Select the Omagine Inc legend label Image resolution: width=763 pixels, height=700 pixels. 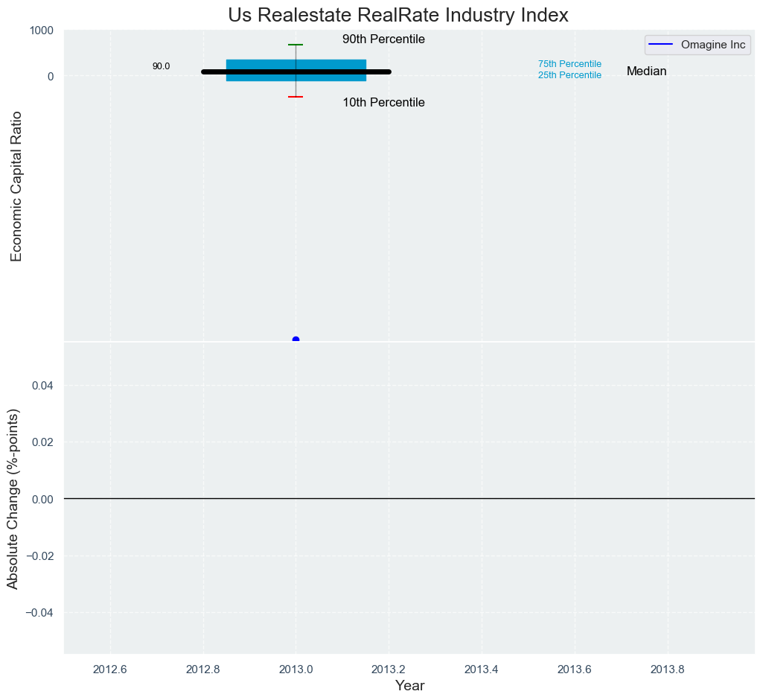[712, 45]
